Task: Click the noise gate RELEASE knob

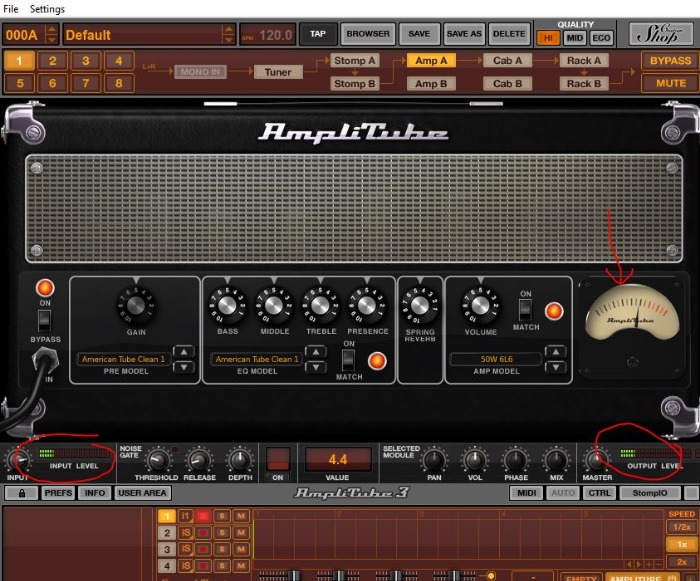Action: point(199,460)
